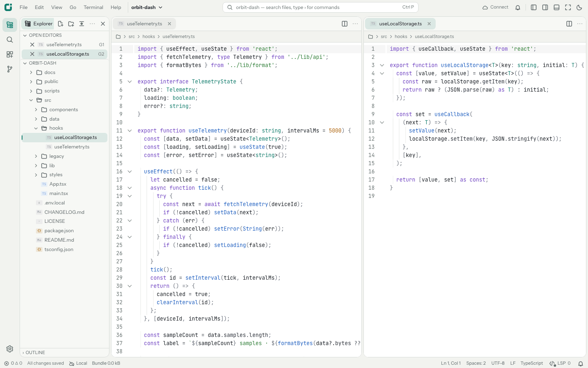Viewport: 588px width, 368px height.
Task: Click the Local environment status item
Action: (x=78, y=364)
